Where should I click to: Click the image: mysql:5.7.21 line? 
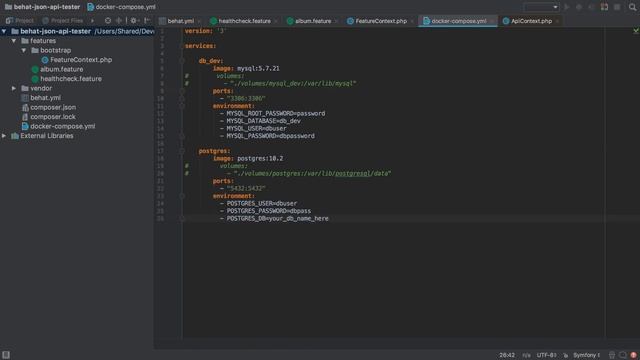click(246, 68)
